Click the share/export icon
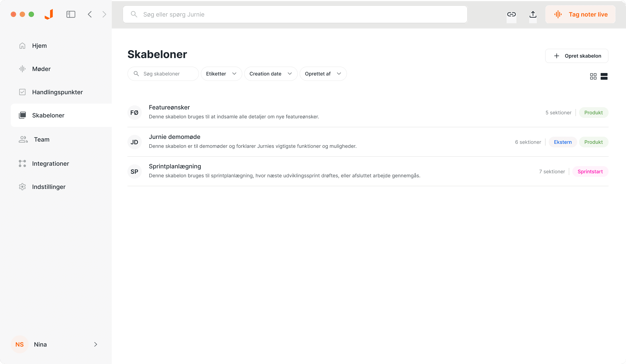Image resolution: width=626 pixels, height=364 pixels. [x=533, y=14]
